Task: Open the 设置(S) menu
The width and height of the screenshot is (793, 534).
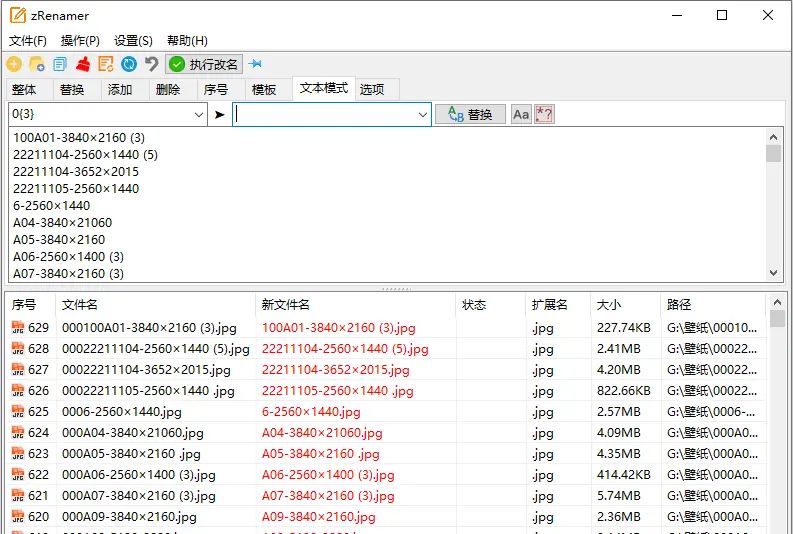Action: pos(133,40)
